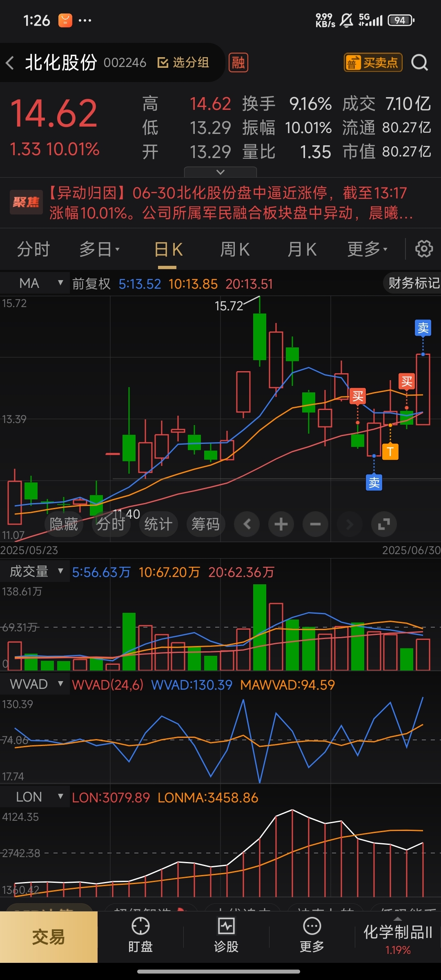Tap stock name 北化股份
The width and height of the screenshot is (441, 980).
coord(61,62)
